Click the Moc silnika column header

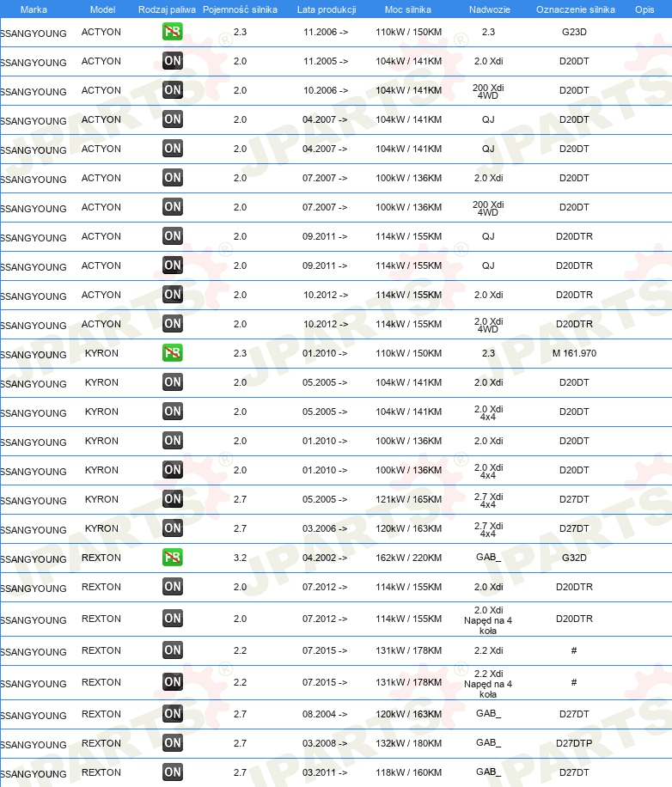[407, 9]
